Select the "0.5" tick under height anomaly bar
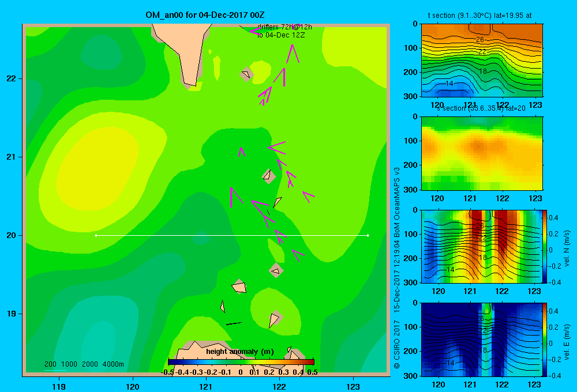577x392 pixels. (x=312, y=372)
